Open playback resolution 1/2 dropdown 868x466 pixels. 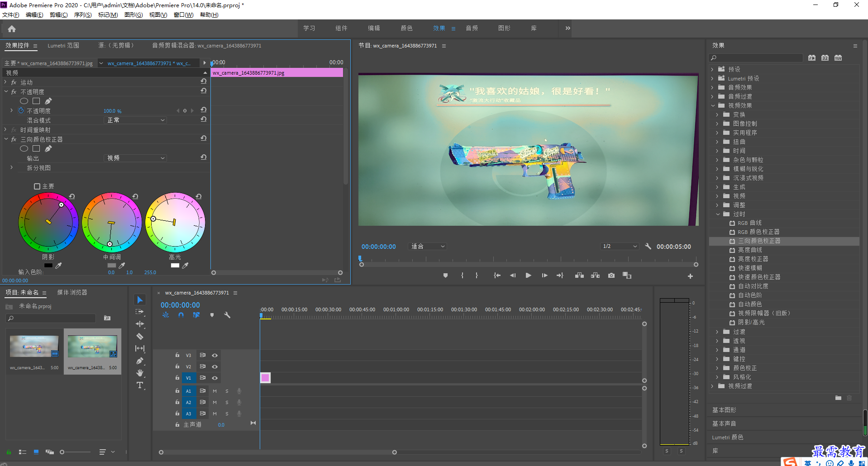[x=620, y=247]
